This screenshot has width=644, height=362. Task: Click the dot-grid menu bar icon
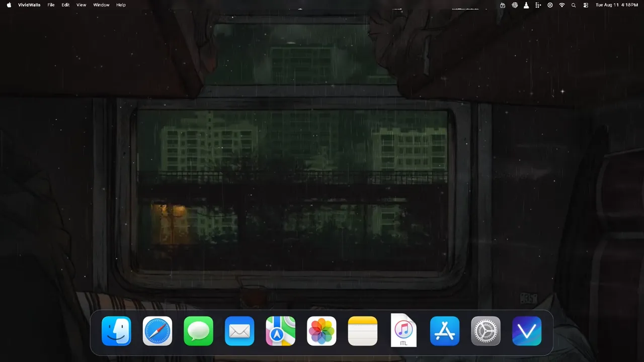tap(538, 5)
